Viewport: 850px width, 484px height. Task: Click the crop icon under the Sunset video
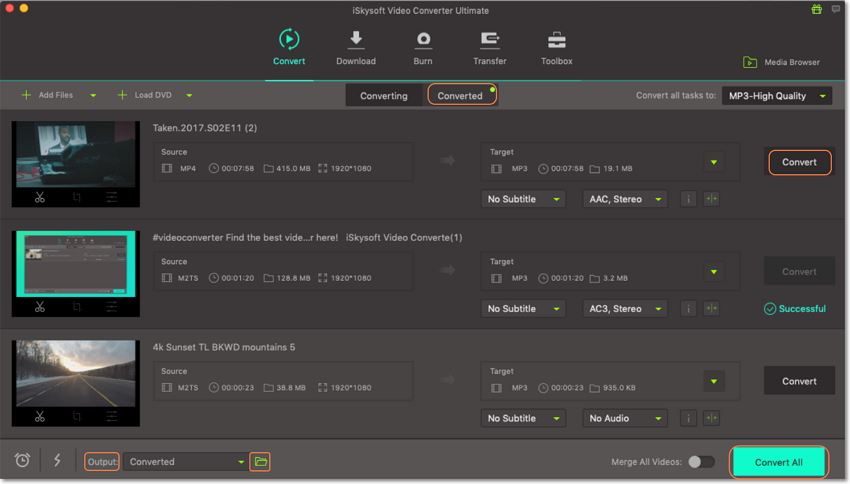76,417
